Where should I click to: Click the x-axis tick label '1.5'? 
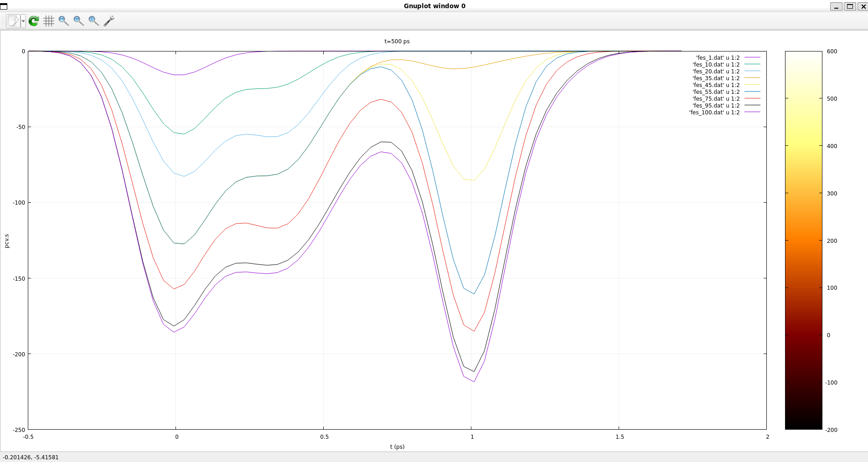click(620, 437)
